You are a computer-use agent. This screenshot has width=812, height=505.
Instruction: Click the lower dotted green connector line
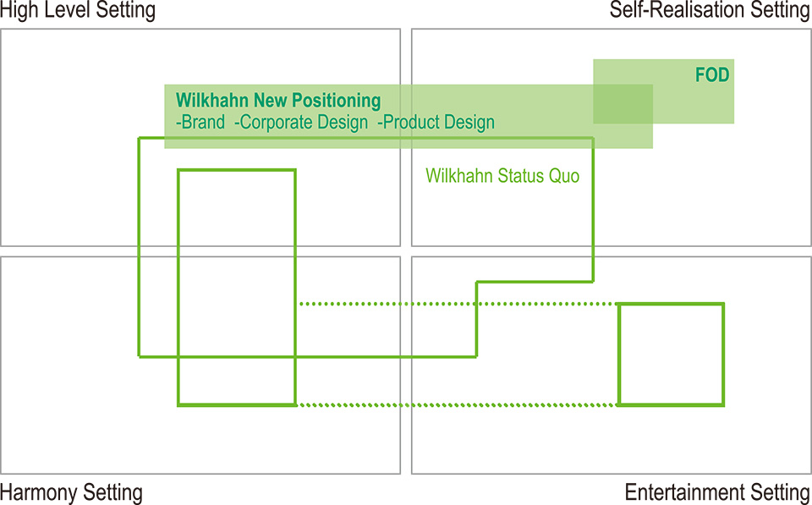(458, 405)
